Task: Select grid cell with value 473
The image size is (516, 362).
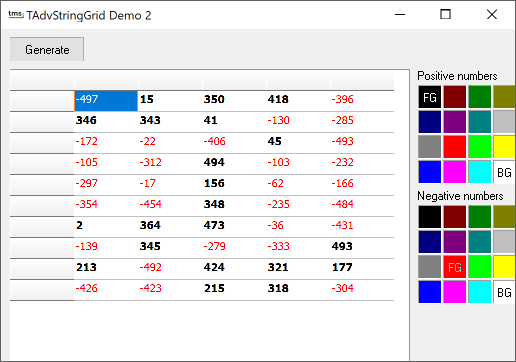Action: (x=234, y=227)
